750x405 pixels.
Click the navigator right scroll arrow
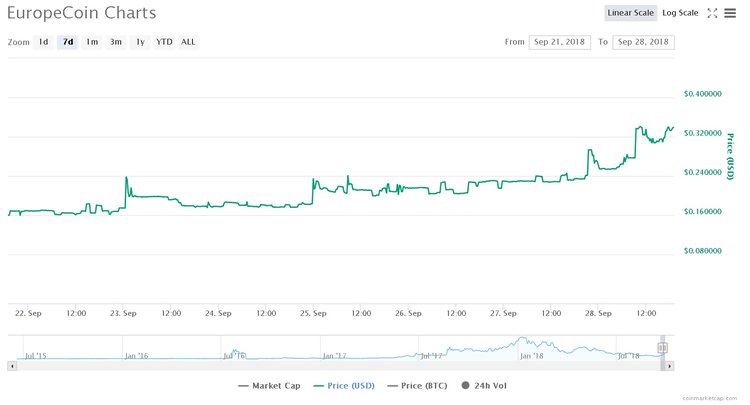tap(669, 366)
